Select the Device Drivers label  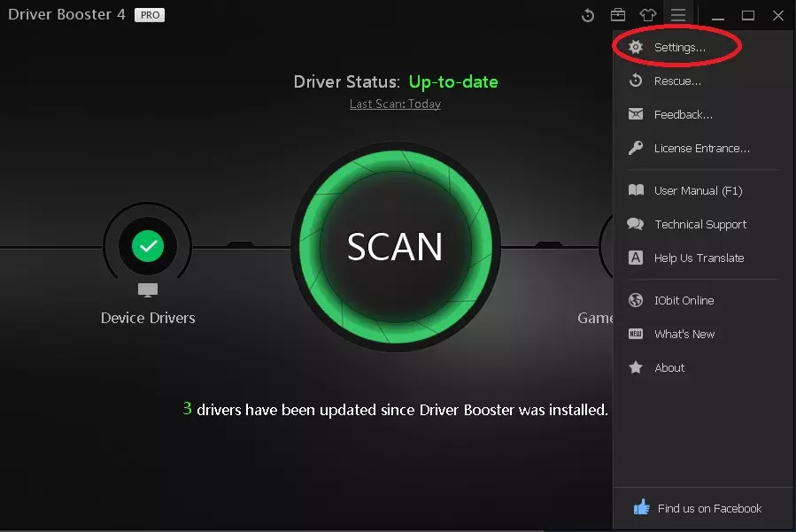[x=148, y=318]
